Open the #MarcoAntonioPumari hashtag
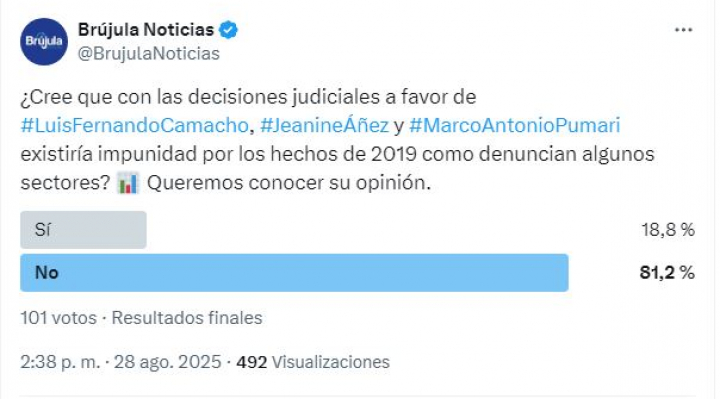The width and height of the screenshot is (720, 399). (514, 125)
